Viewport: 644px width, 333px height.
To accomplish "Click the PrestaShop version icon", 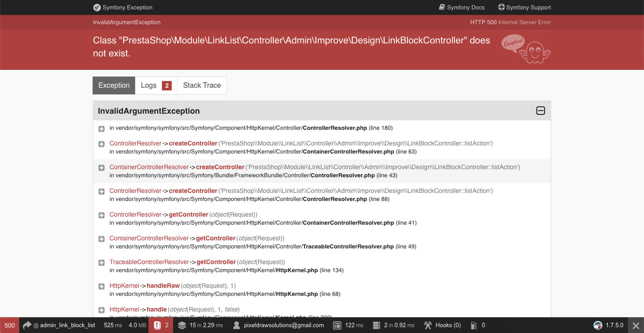I will click(597, 325).
